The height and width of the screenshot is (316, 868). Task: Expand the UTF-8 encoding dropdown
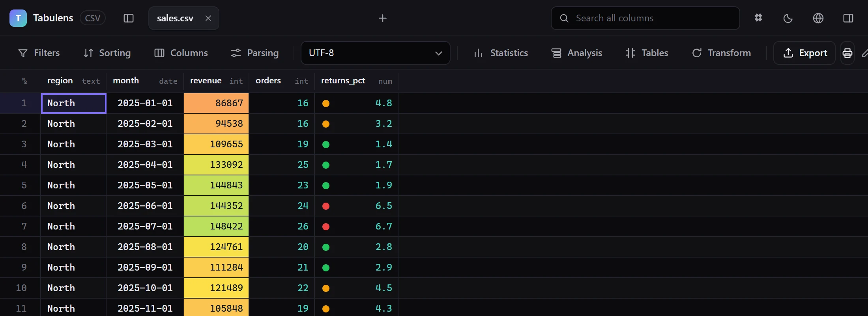coord(376,53)
